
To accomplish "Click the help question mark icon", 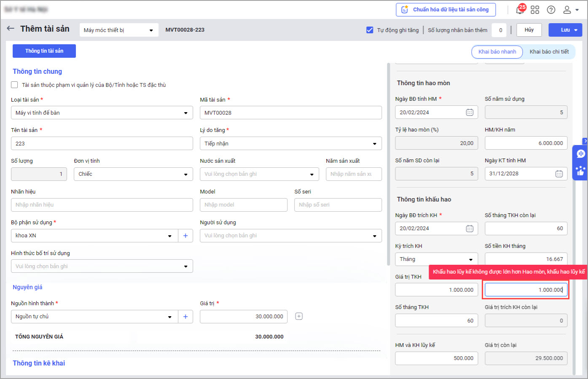I will (x=551, y=10).
